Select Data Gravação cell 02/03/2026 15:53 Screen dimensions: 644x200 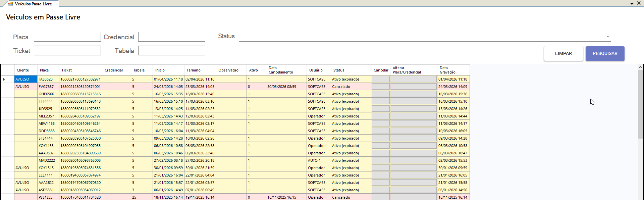pos(453,160)
